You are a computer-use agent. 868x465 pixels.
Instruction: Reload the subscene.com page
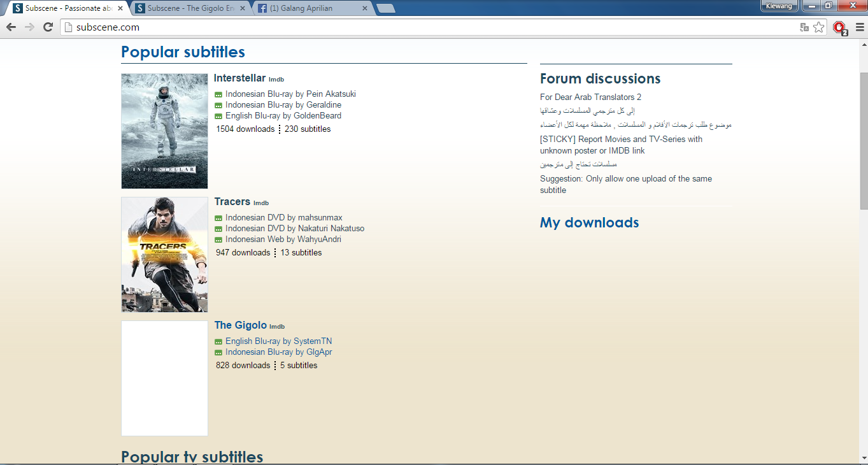pos(48,27)
